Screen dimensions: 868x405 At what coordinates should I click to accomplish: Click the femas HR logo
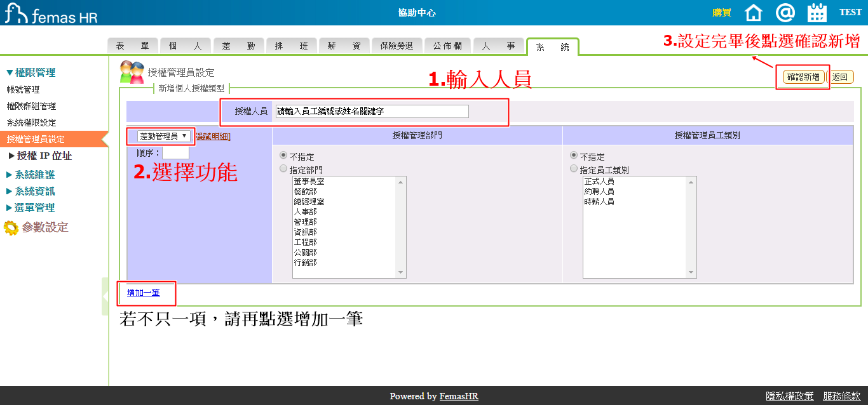click(51, 13)
